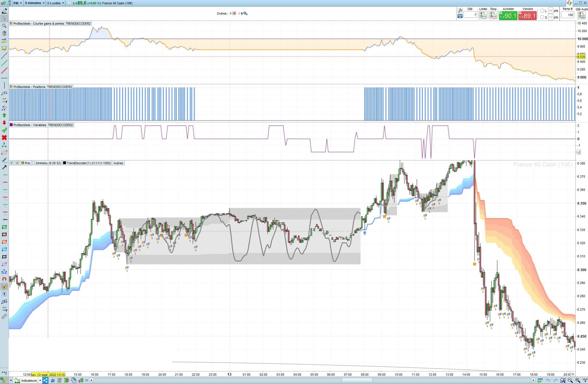Image resolution: width=588 pixels, height=384 pixels.
Task: Click the zoom out magnifier
Action: point(570,381)
